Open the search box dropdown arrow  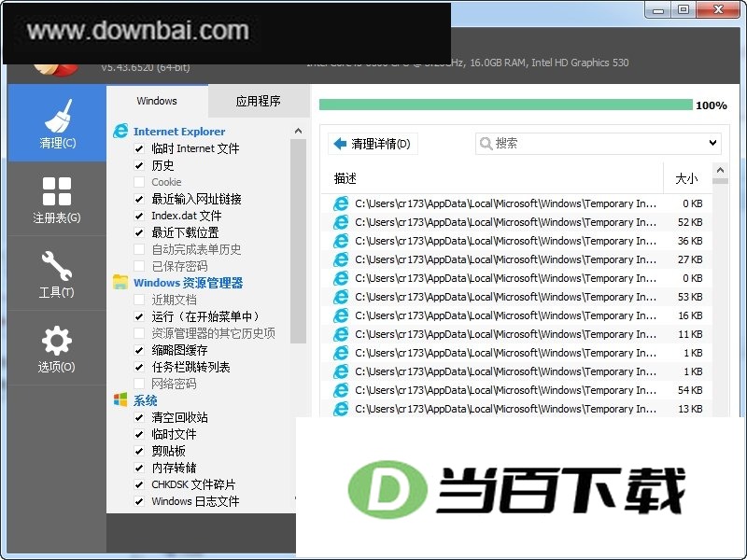(x=712, y=143)
